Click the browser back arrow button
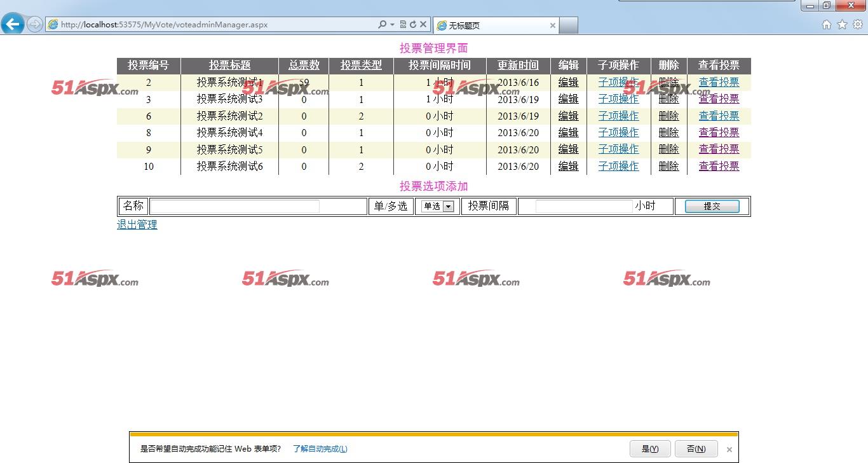 13,24
